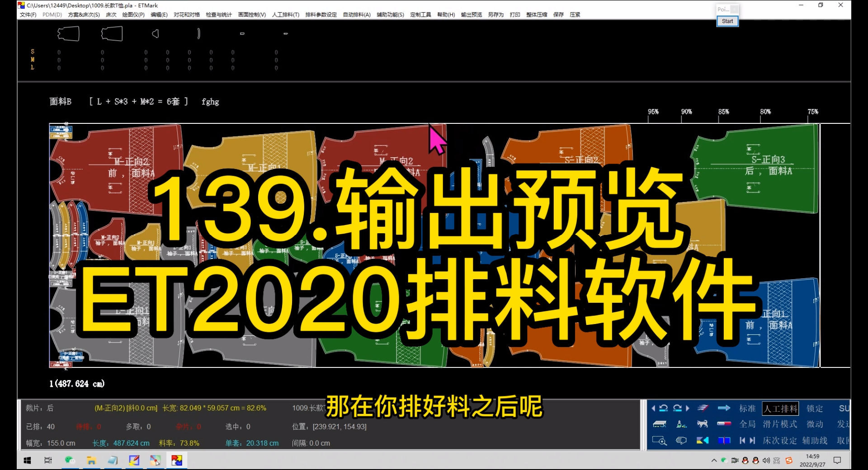Click the left triangle step-back icon

[x=653, y=408]
